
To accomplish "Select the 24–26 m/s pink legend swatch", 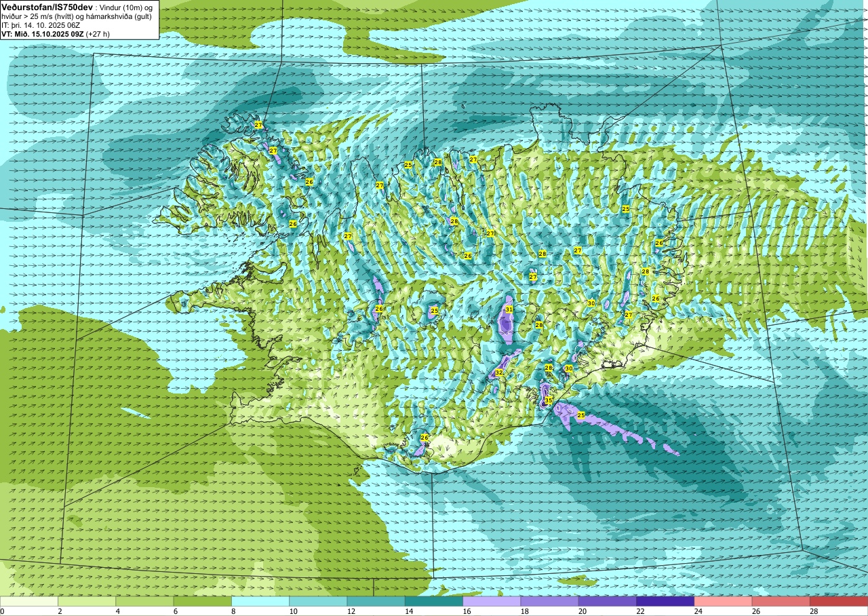I will [x=724, y=601].
